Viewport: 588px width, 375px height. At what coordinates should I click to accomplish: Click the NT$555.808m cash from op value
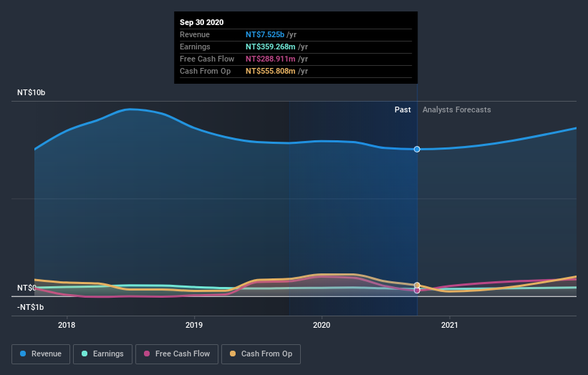271,71
